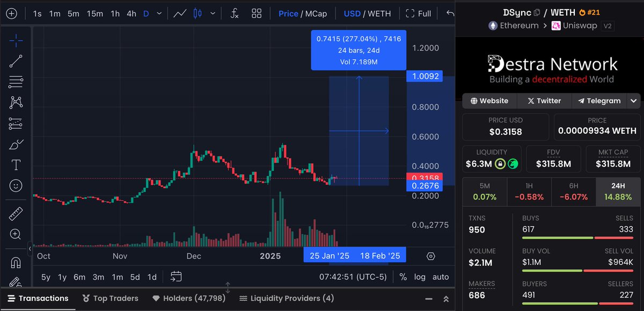Expand the time interval dropdown chevron

click(x=158, y=13)
